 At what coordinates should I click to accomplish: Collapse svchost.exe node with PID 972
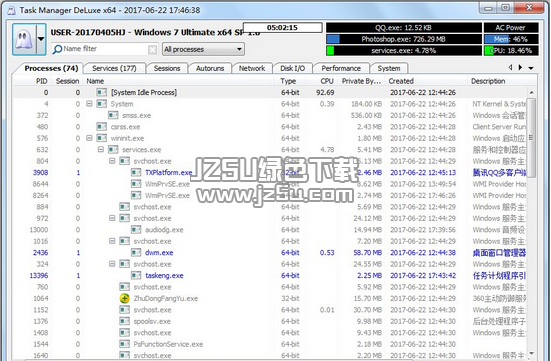coord(112,218)
